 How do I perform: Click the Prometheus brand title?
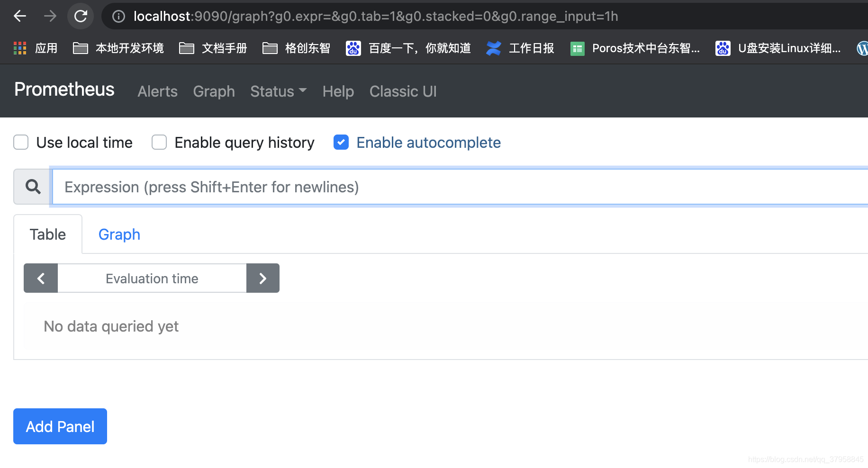(x=64, y=89)
